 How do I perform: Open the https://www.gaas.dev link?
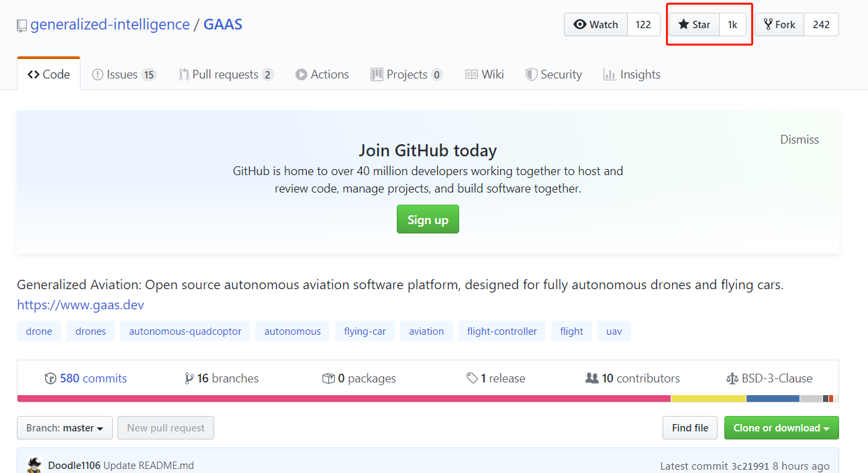tap(81, 305)
